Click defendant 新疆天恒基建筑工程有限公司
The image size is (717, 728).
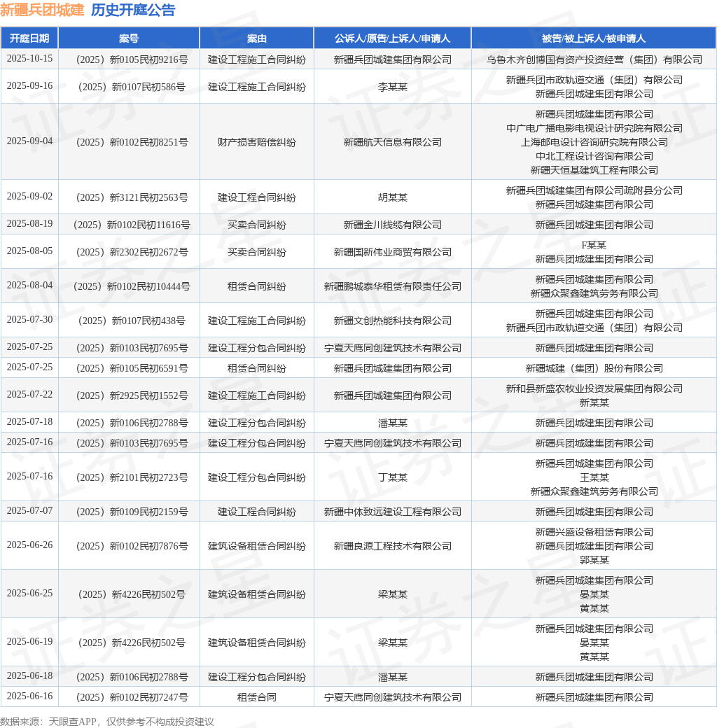click(594, 170)
